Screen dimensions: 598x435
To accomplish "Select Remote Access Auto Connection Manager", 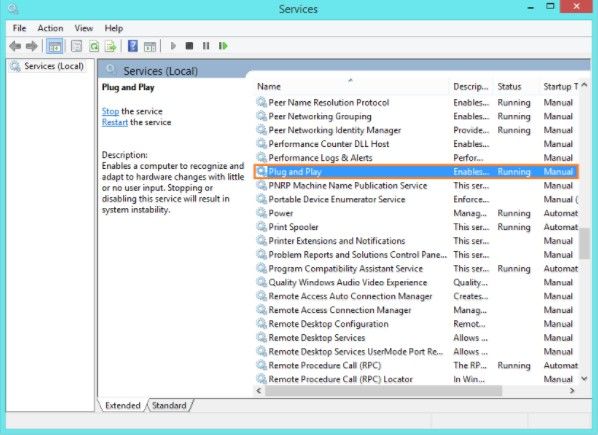I will point(350,296).
